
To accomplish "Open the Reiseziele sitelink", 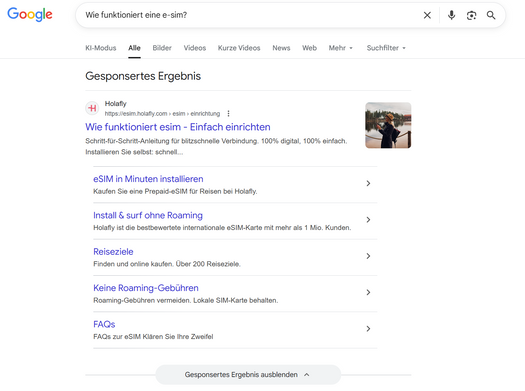I will coord(113,252).
